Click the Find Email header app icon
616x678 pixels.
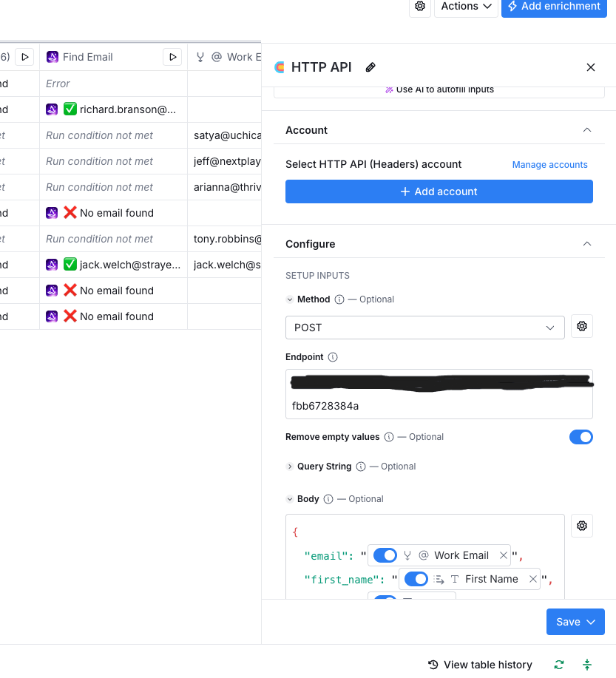(53, 57)
